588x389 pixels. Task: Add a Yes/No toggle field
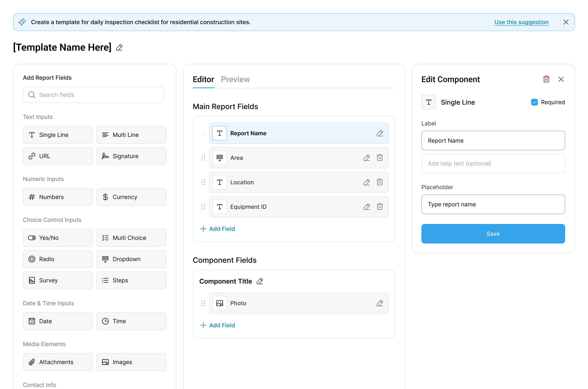coord(58,238)
